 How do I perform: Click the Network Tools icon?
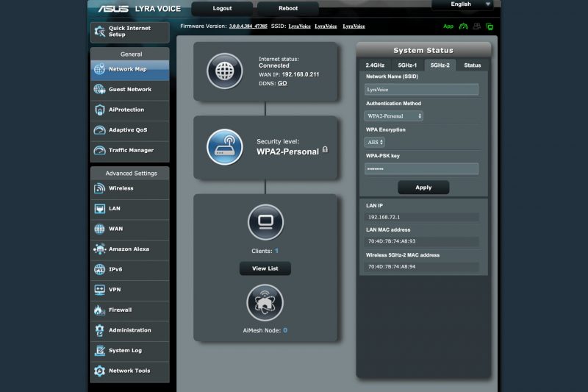[x=100, y=370]
